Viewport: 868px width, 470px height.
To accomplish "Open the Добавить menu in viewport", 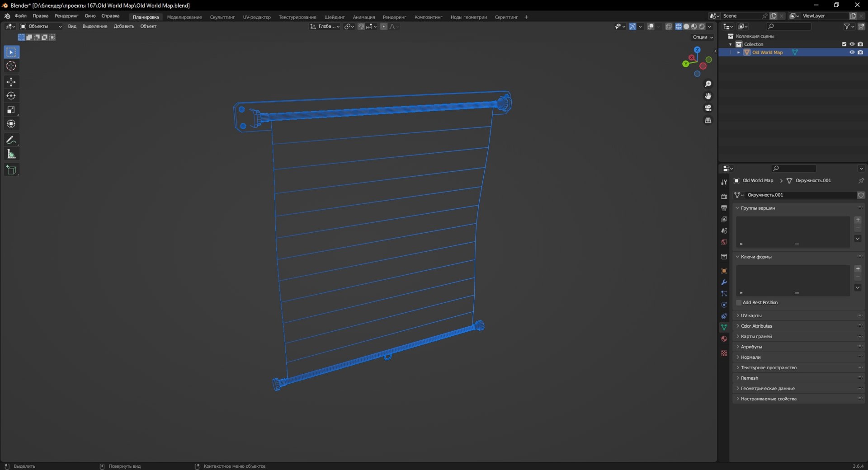I will (124, 26).
